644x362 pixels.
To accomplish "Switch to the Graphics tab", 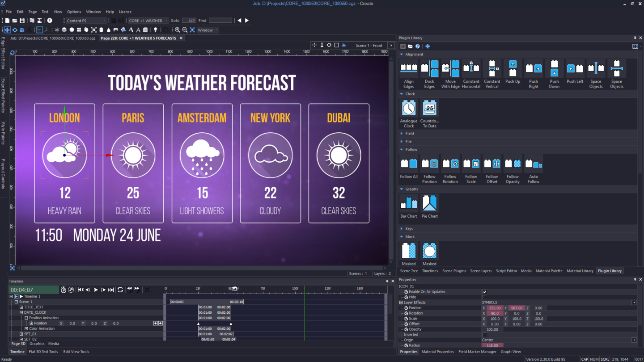I will point(36,344).
